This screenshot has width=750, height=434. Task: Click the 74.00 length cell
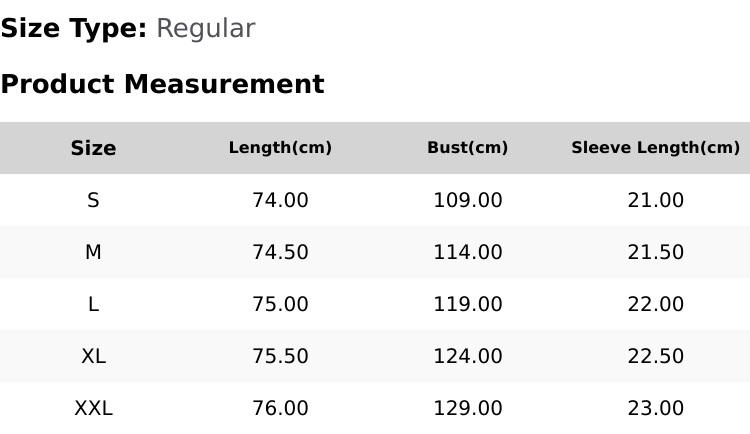280,200
